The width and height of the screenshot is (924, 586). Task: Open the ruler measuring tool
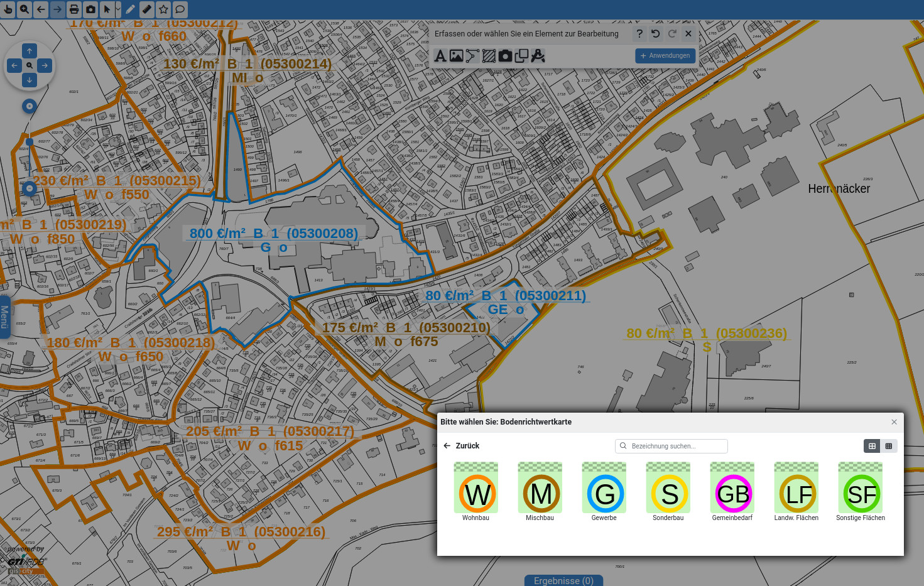(146, 9)
